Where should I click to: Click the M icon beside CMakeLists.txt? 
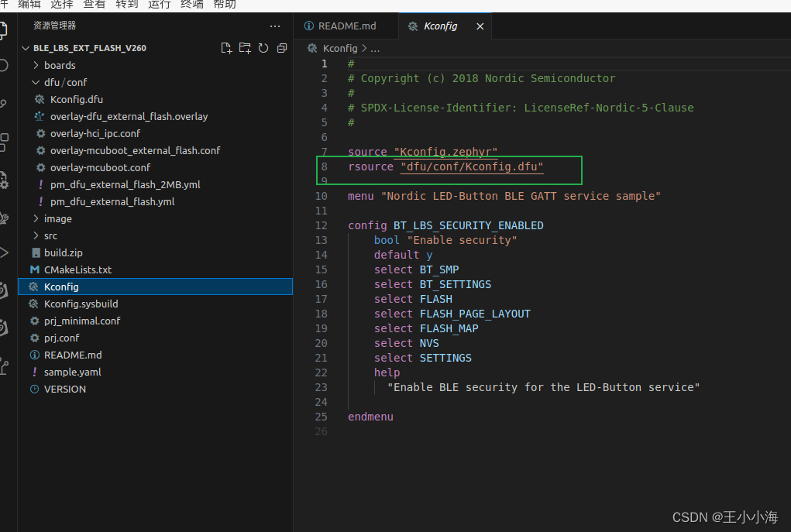[x=34, y=269]
